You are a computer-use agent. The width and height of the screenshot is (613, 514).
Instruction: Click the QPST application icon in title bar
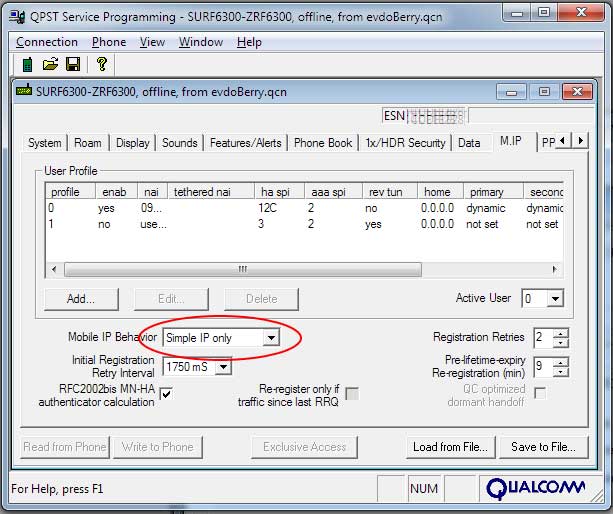(17, 17)
